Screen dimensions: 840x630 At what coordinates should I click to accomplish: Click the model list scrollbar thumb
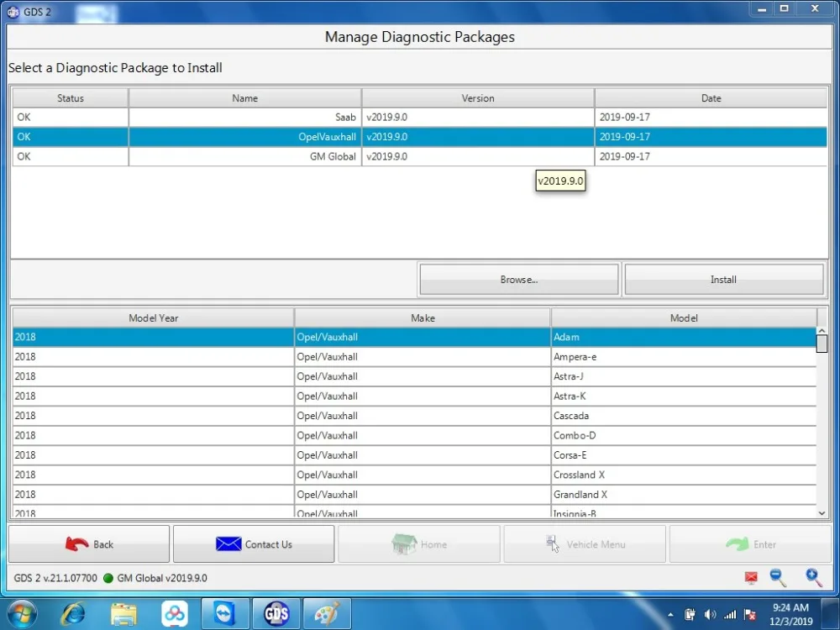tap(822, 344)
